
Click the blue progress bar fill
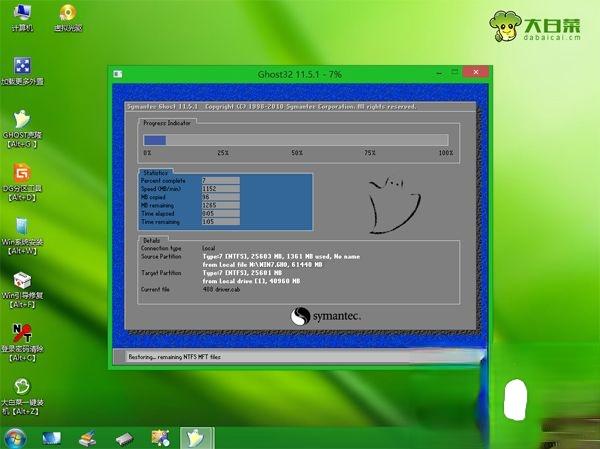click(155, 140)
